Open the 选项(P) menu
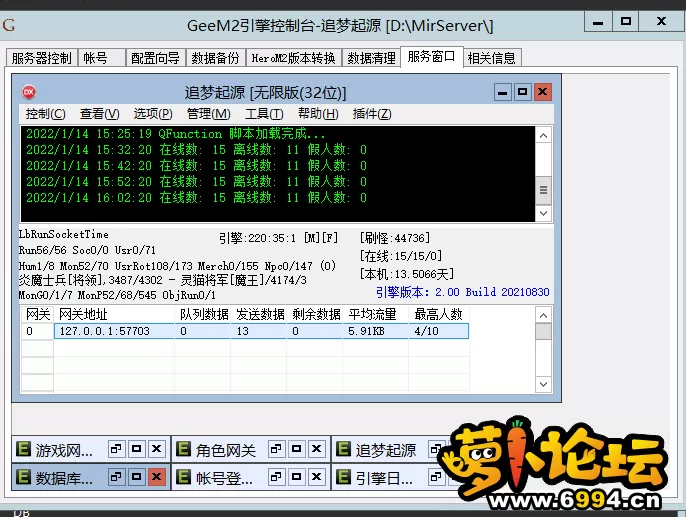Viewport: 686px width, 517px height. 153,114
